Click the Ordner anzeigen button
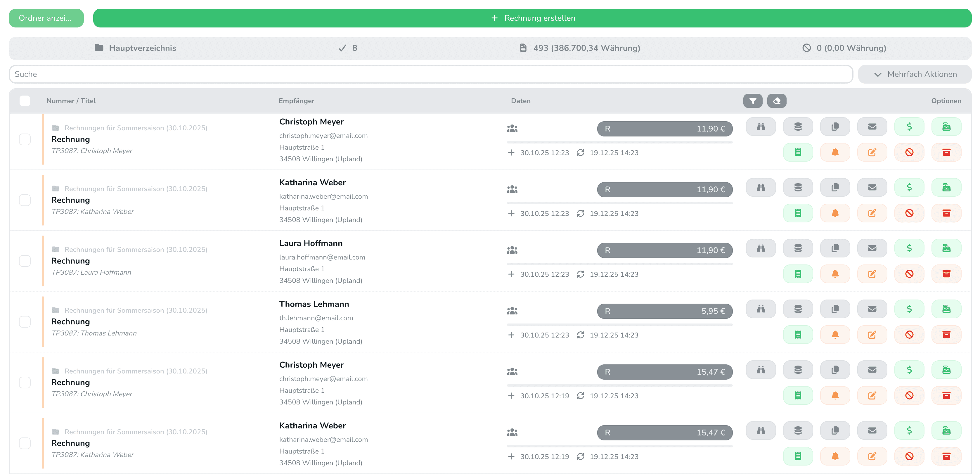Viewport: 980px width, 474px height. [46, 18]
